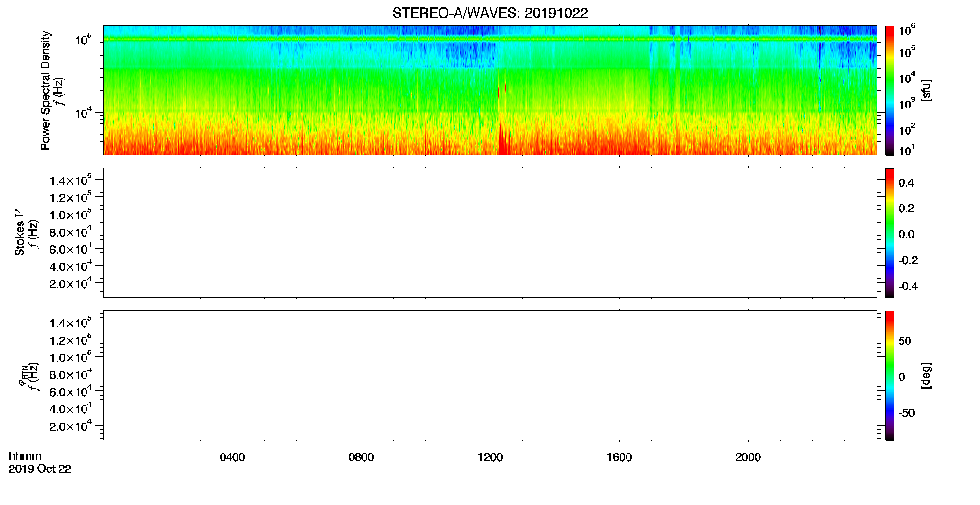
Task: Click the phi RTN angle colorbar
Action: [890, 375]
